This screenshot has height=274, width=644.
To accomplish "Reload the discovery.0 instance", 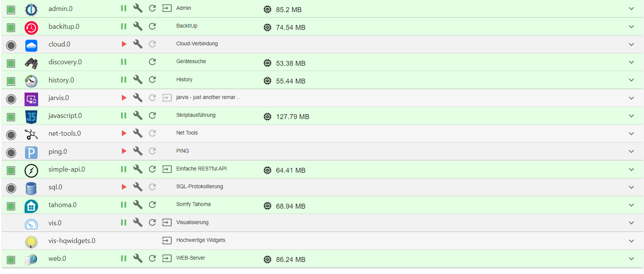I will 152,62.
